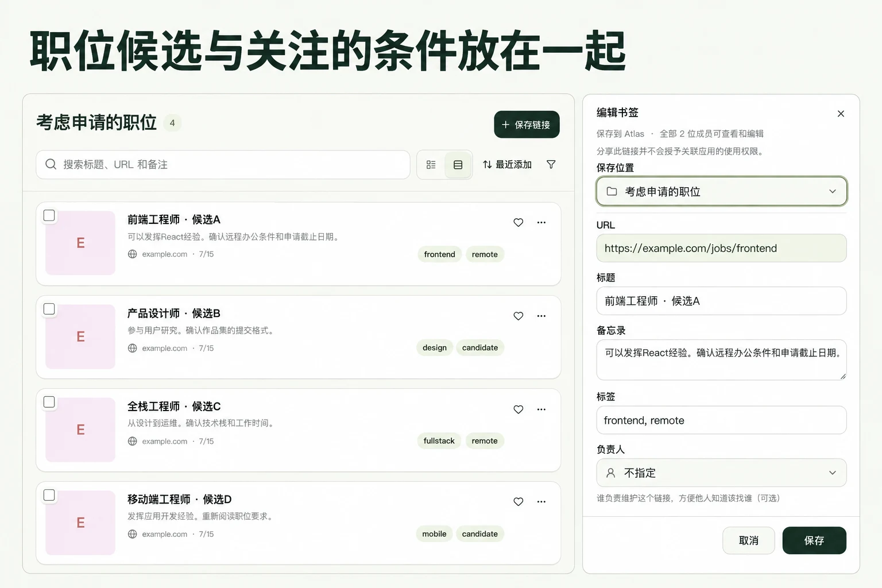Click the candidate tag on 候选B
Viewport: 882px width, 588px height.
click(x=480, y=347)
